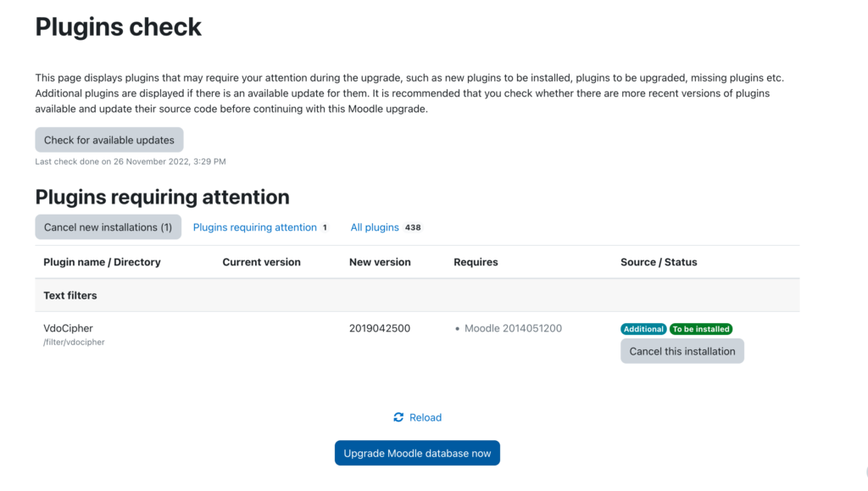Switch to the All plugins list
The image size is (868, 491).
(375, 227)
